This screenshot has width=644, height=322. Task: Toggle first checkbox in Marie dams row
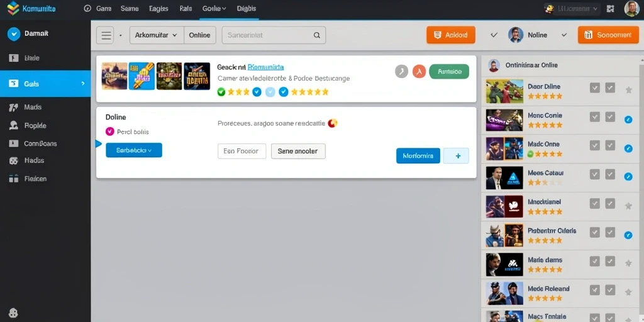[x=595, y=261]
